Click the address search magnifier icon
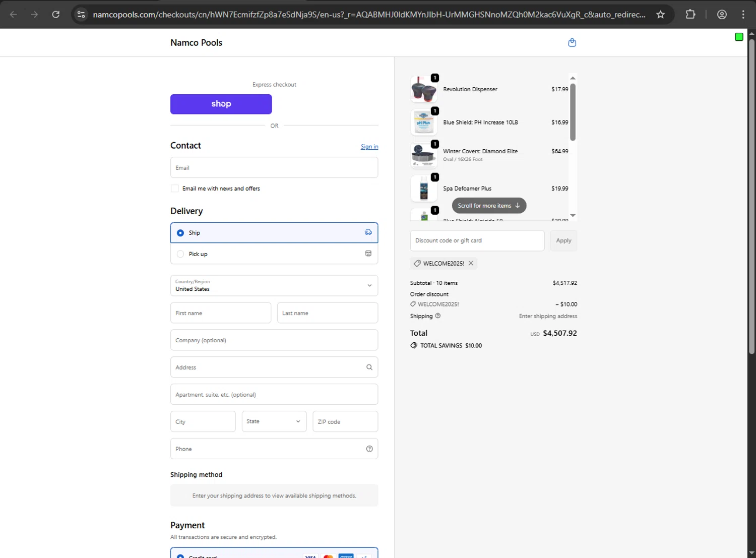Viewport: 756px width, 558px height. point(369,367)
